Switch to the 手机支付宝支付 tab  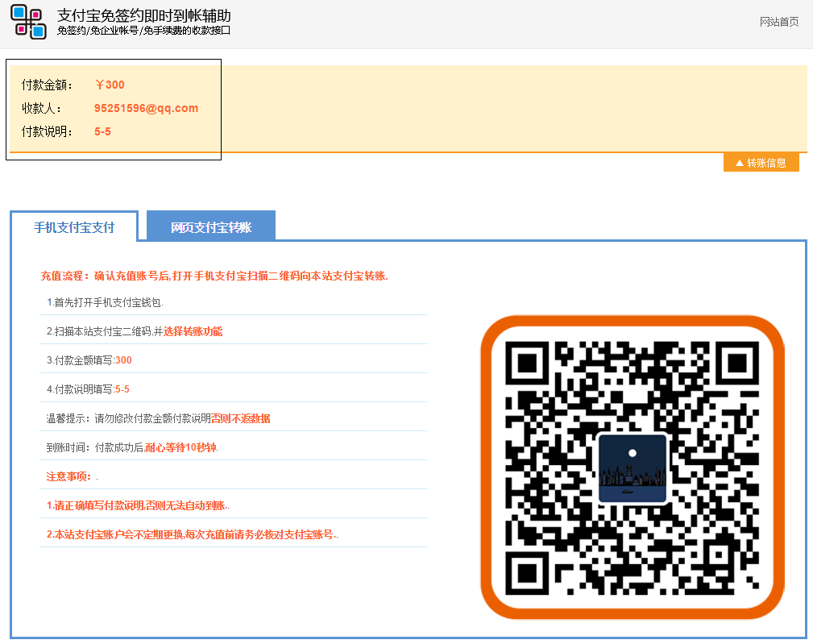pos(74,227)
